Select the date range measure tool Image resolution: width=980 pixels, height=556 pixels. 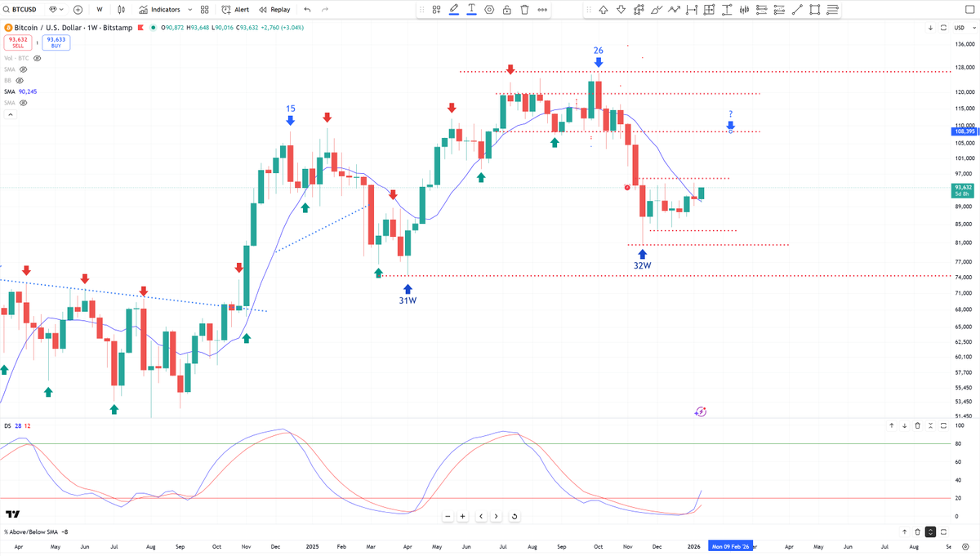coord(691,10)
